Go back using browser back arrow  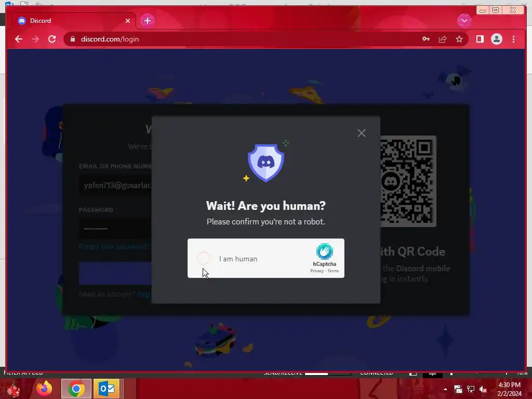point(19,39)
